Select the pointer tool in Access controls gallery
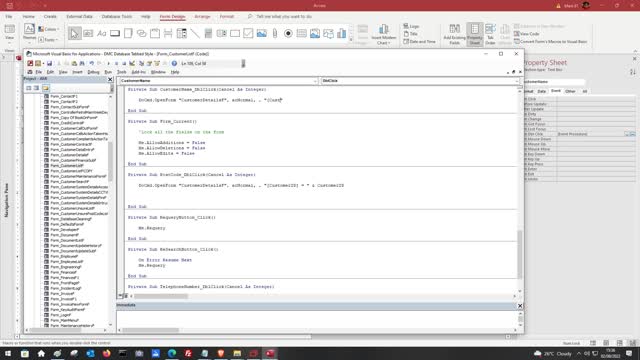640x360 pixels. tap(74, 33)
